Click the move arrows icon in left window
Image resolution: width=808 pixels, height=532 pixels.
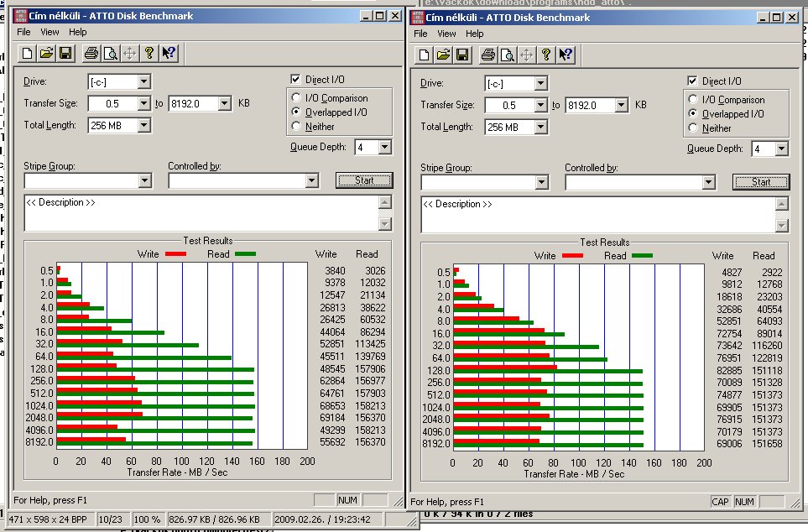[130, 53]
